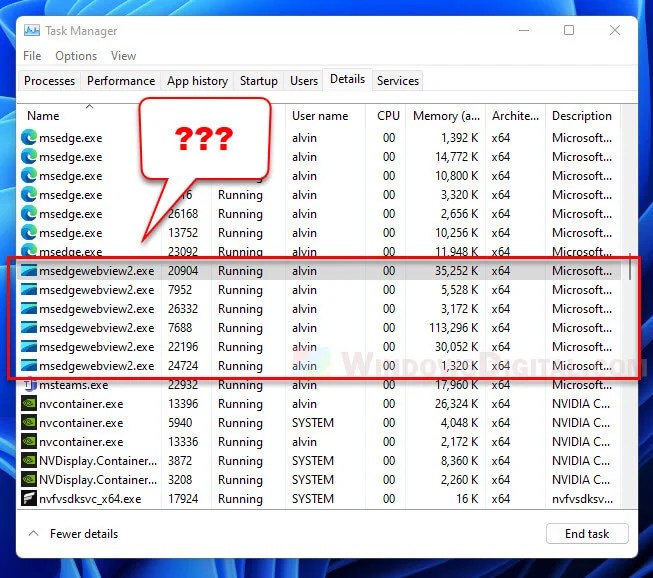Click Edge icon in the 3,320 K row

(29, 195)
